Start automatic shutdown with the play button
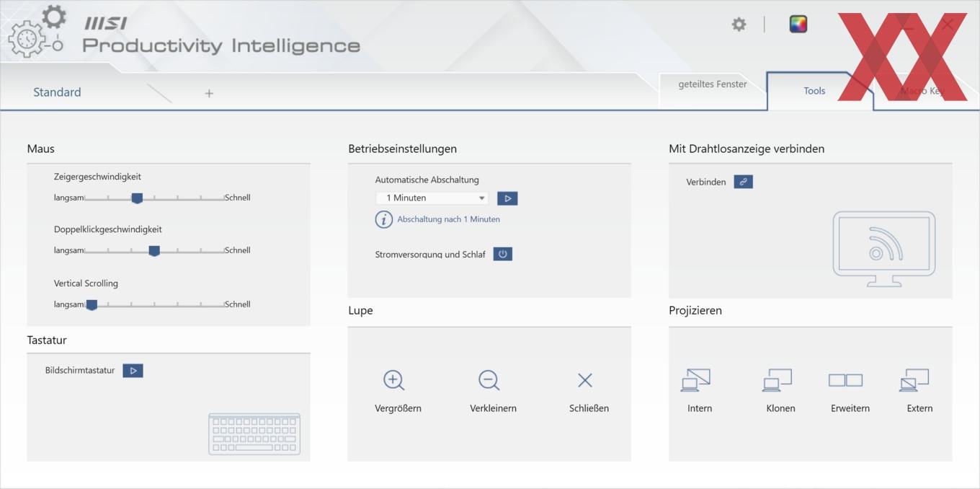Screen dimensions: 980x489 [x=507, y=198]
